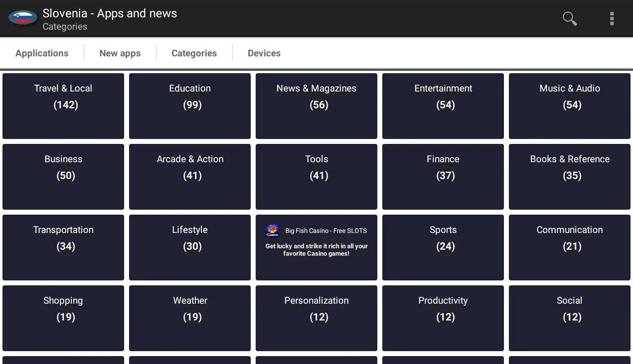Select the Weather category
Image resolution: width=633 pixels, height=364 pixels.
click(x=190, y=318)
